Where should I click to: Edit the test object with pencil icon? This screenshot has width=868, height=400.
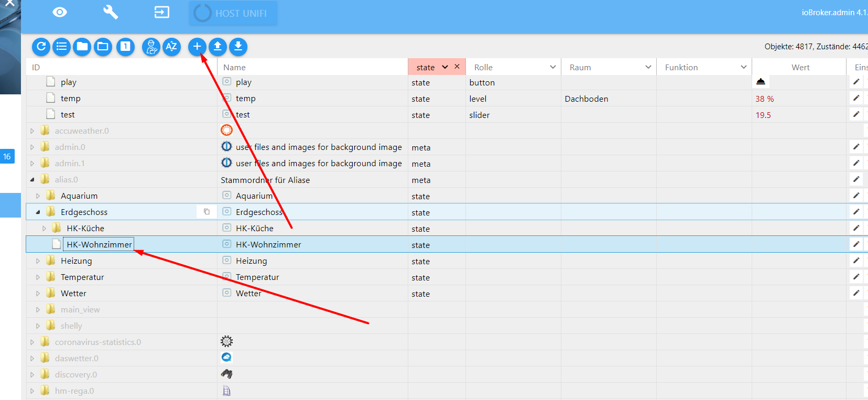pyautogui.click(x=856, y=114)
